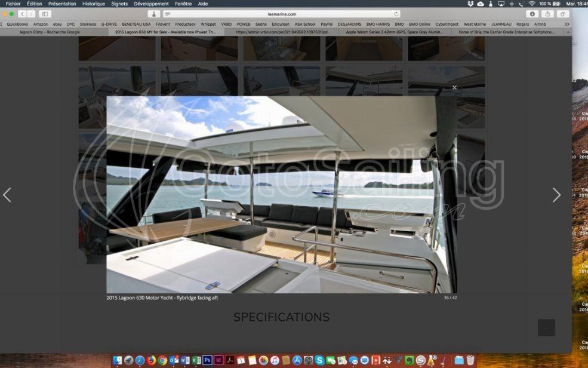Switch to the Apple Watch Series 3 tab
588x368 pixels.
pyautogui.click(x=394, y=32)
